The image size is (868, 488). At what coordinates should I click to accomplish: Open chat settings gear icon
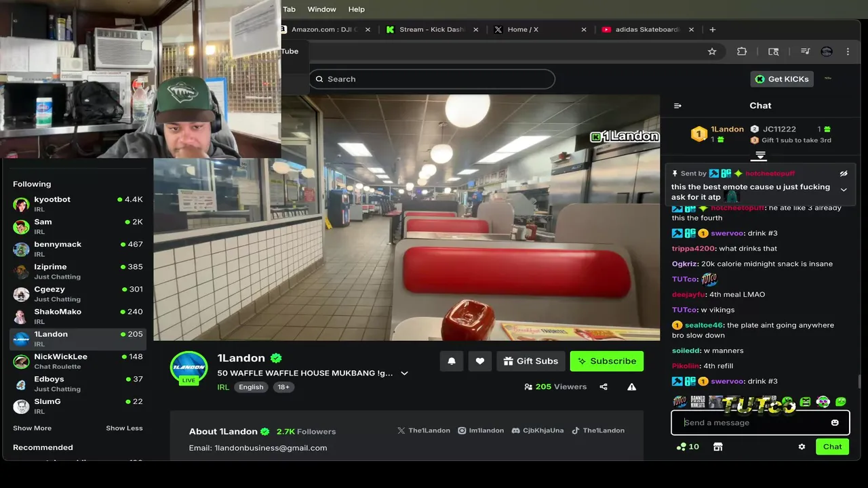coord(802,447)
